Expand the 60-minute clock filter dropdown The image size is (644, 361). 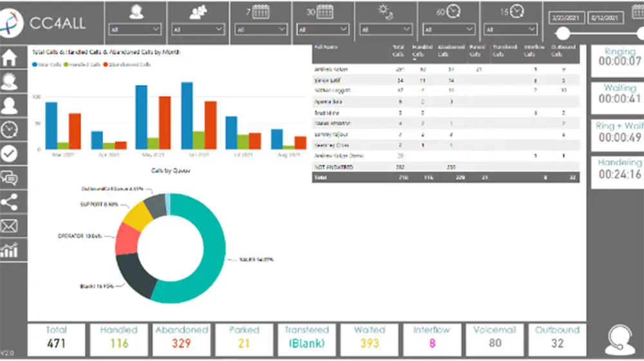[x=448, y=30]
